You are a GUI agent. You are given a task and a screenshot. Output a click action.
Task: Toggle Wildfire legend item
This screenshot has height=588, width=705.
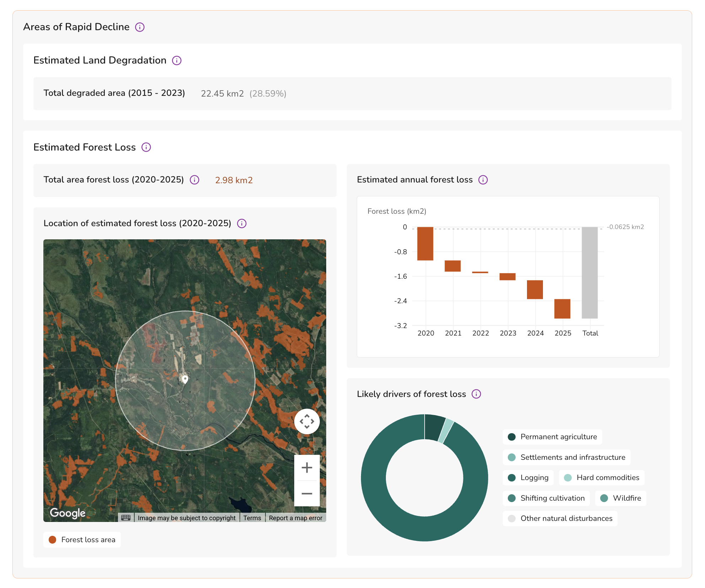[621, 498]
